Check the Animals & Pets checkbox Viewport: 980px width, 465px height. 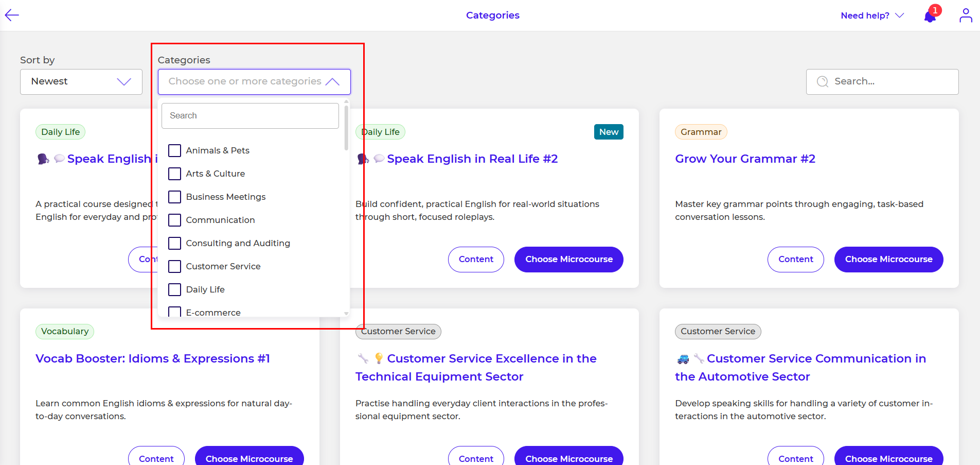tap(175, 150)
